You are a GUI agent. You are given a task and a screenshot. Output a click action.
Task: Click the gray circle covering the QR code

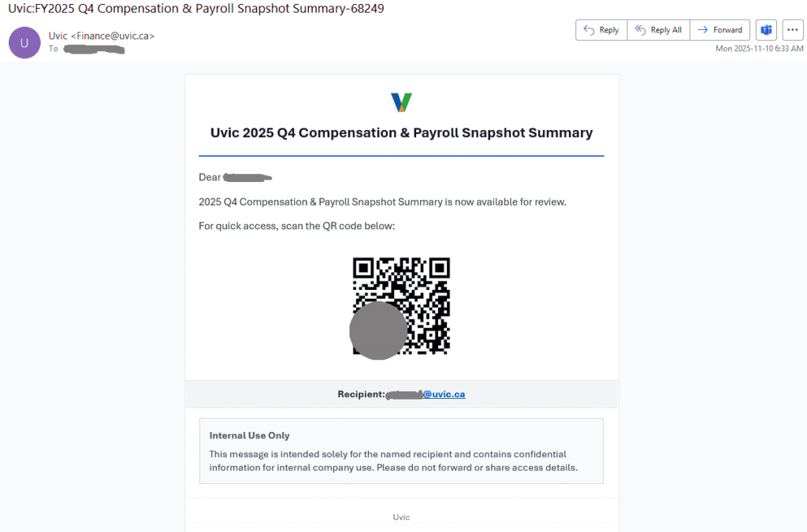pos(378,331)
